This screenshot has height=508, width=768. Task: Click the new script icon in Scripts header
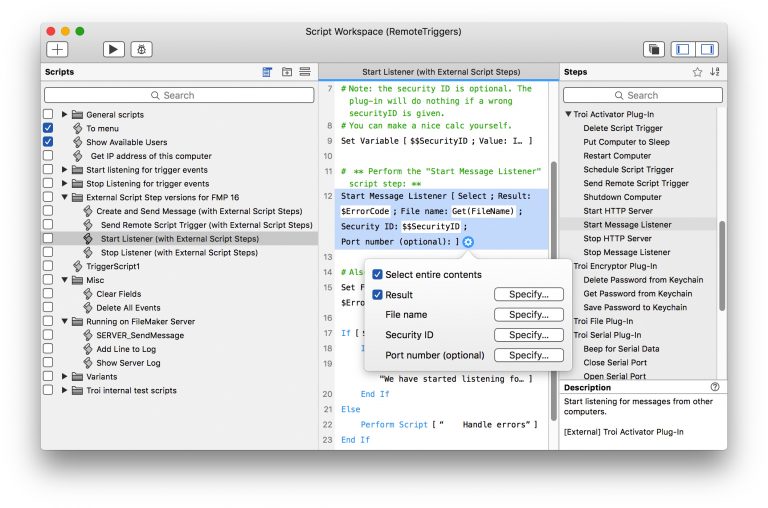[267, 72]
